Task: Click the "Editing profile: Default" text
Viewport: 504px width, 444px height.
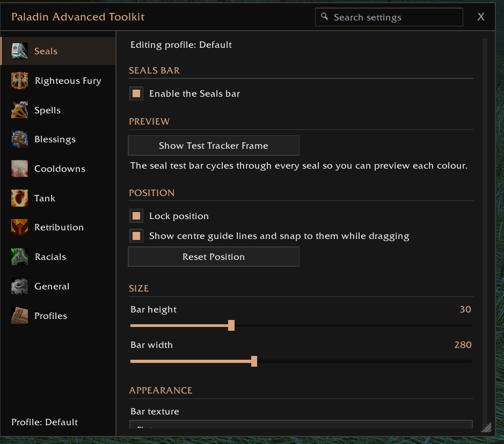Action: (x=181, y=45)
